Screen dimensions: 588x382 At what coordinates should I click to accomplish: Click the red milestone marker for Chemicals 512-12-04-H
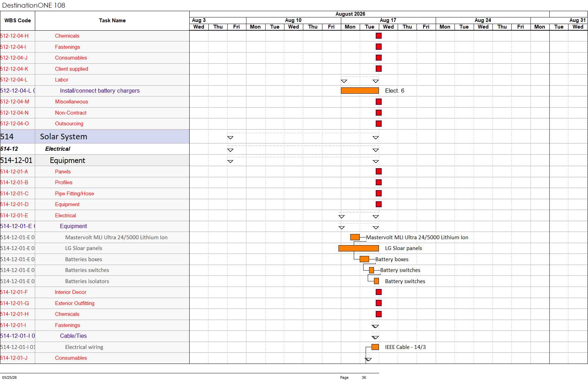(x=379, y=36)
